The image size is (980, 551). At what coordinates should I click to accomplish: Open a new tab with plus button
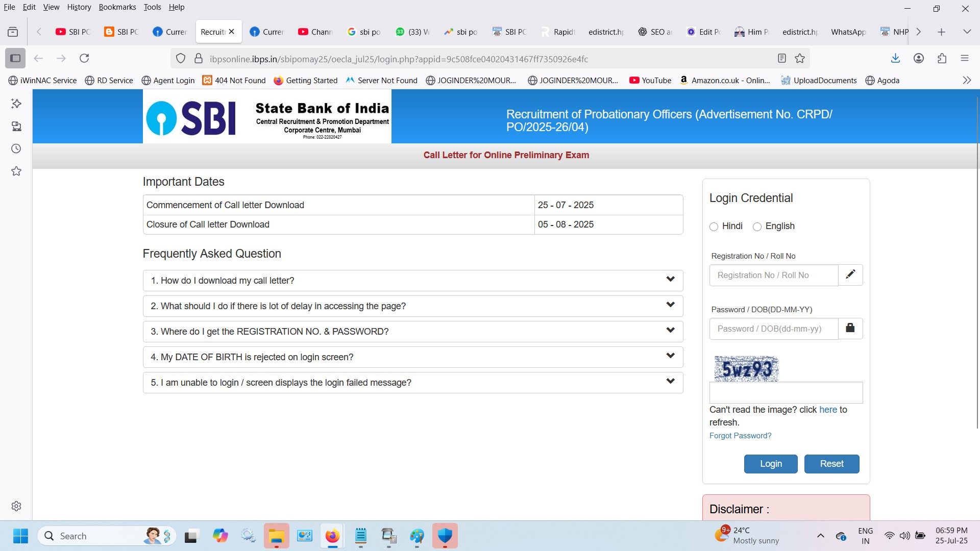click(941, 32)
